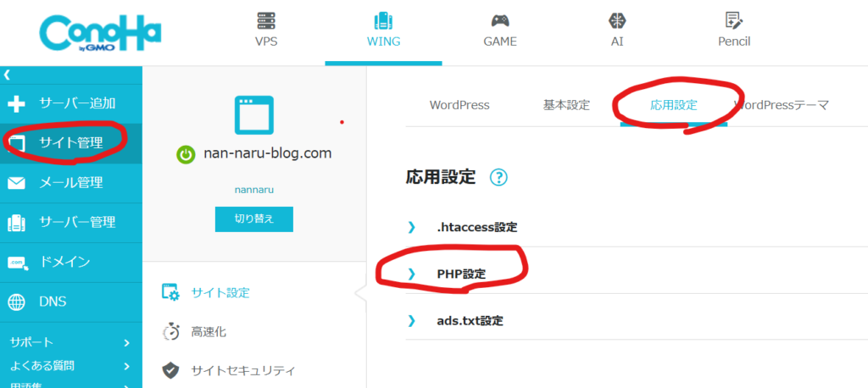This screenshot has height=388, width=868.
Task: Collapse sidebar with the left chevron
Action: coord(7,75)
